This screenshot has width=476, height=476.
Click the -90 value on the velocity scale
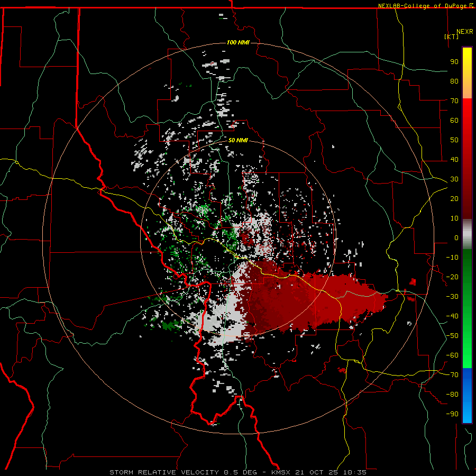click(452, 414)
